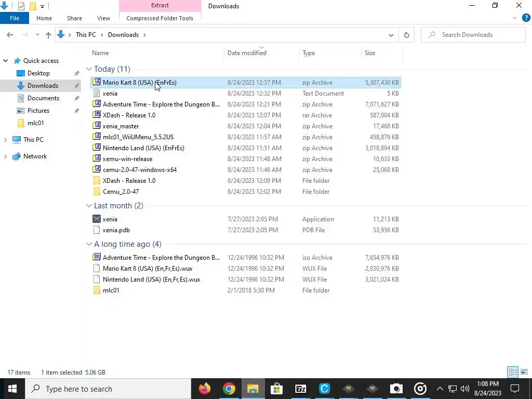
Task: Open the Customize Quick Access Toolbar dropdown
Action: tap(42, 6)
